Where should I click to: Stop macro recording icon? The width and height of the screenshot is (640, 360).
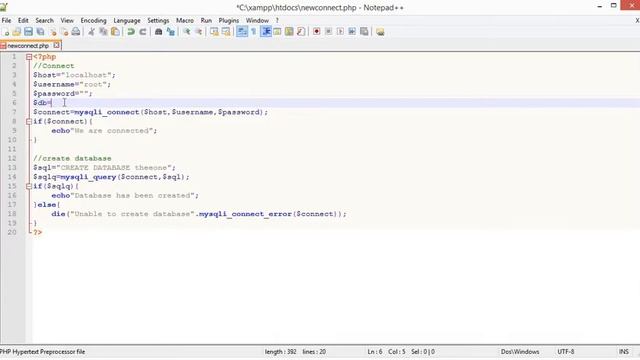click(328, 32)
